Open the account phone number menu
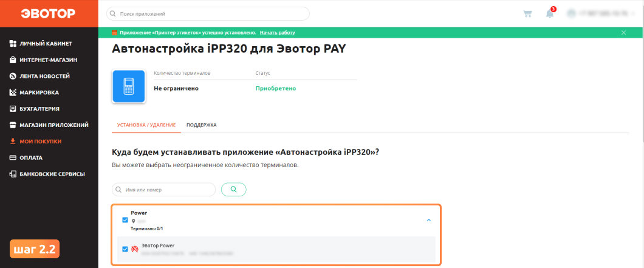Screen dimensions: 644x268 tap(604, 13)
